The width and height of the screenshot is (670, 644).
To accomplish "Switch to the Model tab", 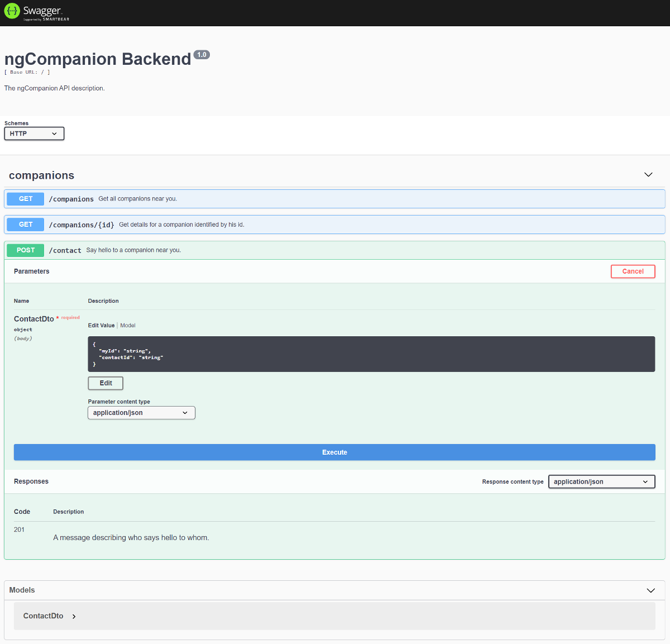I will (x=128, y=326).
